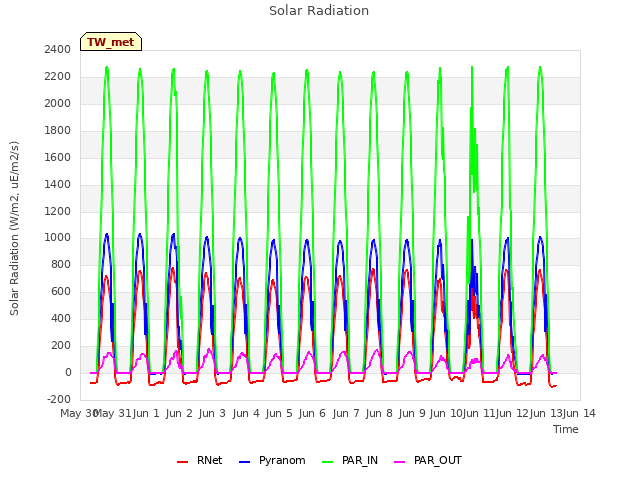Click the vertical axis title Solar Radiation (W/m2, uE/m2/s)

pos(14,228)
